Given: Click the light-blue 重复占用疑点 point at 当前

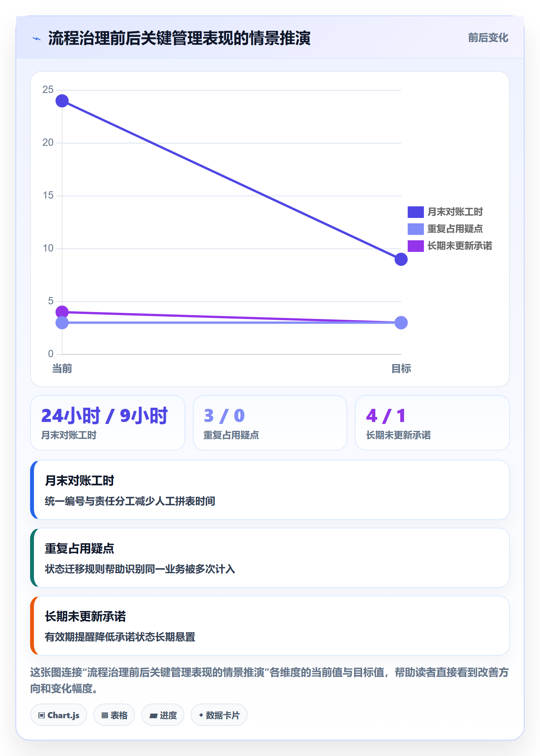Looking at the screenshot, I should (62, 323).
